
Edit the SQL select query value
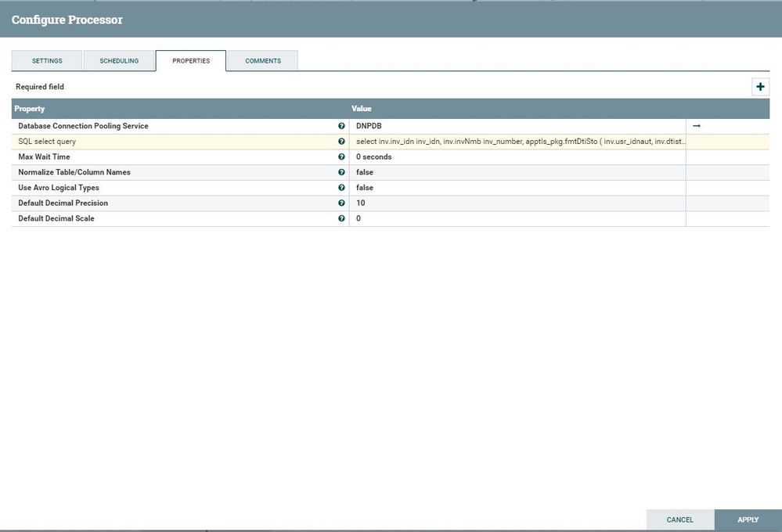tap(517, 142)
